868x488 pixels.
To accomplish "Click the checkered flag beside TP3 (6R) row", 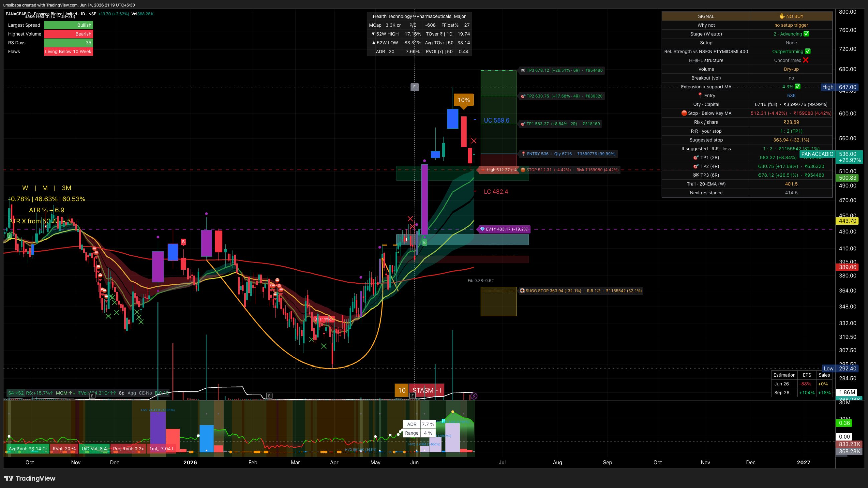I will pyautogui.click(x=696, y=175).
